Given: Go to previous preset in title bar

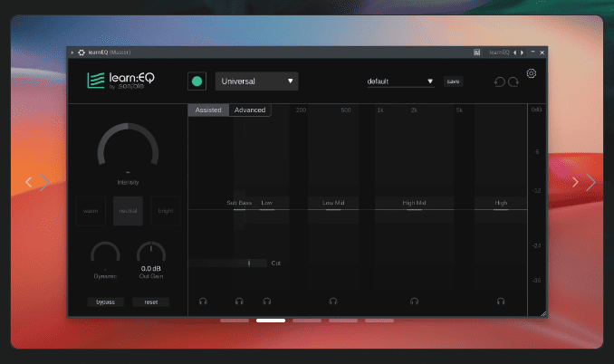Looking at the screenshot, I should pos(514,53).
